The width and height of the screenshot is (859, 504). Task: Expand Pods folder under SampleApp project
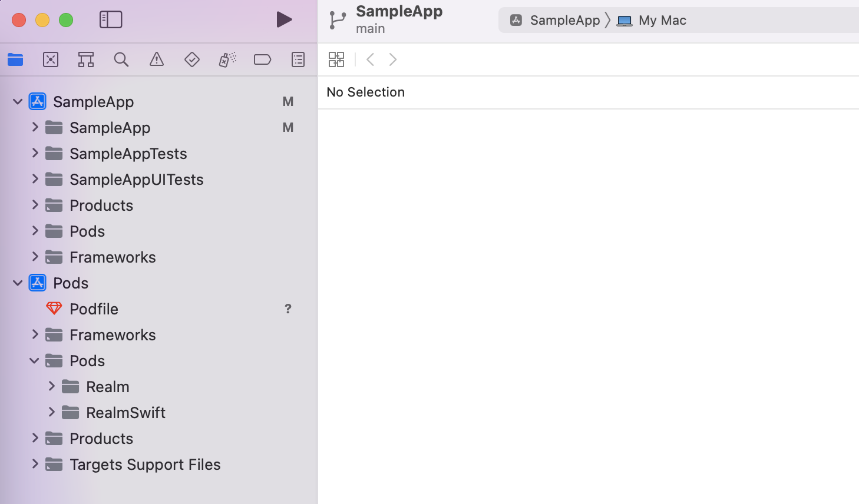pos(35,231)
